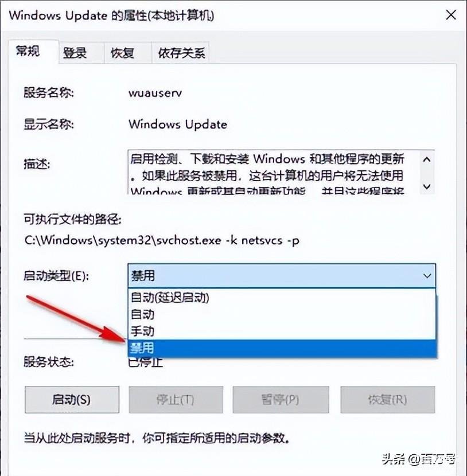
Task: Click the greyed-out 停止(T) button
Action: click(176, 400)
